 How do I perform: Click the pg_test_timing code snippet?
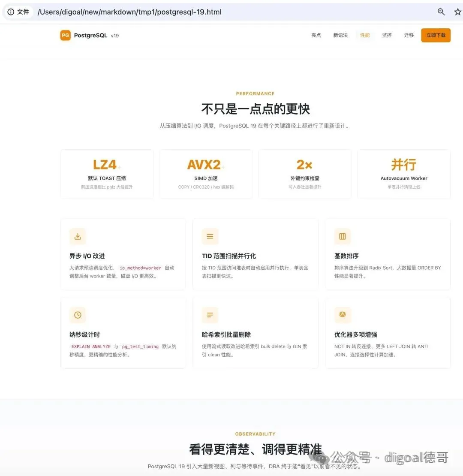[x=140, y=346]
